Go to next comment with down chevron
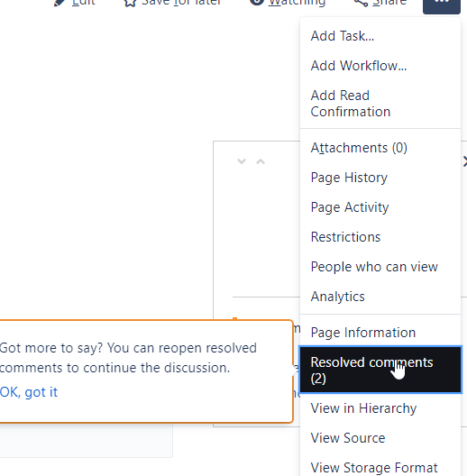Screen dimensions: 467x476 coord(242,161)
